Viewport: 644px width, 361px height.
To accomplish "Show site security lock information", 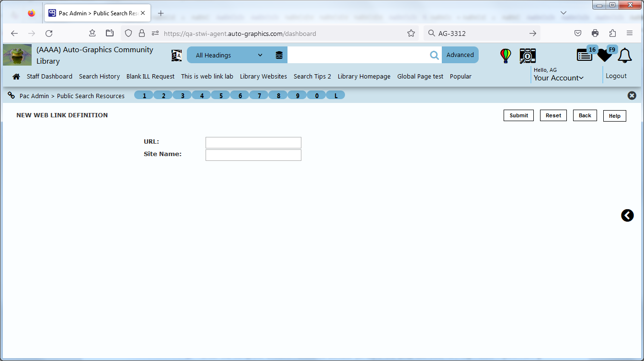I will (x=141, y=33).
